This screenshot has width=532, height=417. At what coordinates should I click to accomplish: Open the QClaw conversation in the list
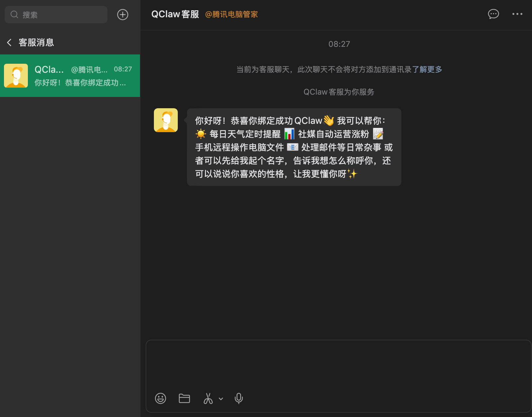coord(70,76)
